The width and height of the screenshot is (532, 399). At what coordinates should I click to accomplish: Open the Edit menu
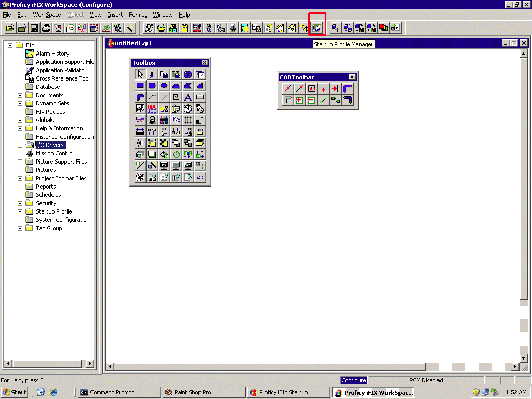[22, 15]
